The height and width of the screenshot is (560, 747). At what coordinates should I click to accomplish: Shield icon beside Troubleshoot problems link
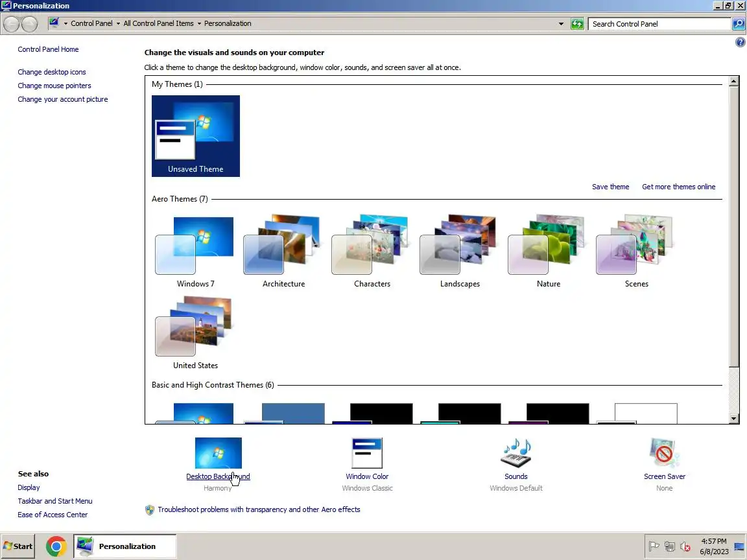tap(150, 510)
